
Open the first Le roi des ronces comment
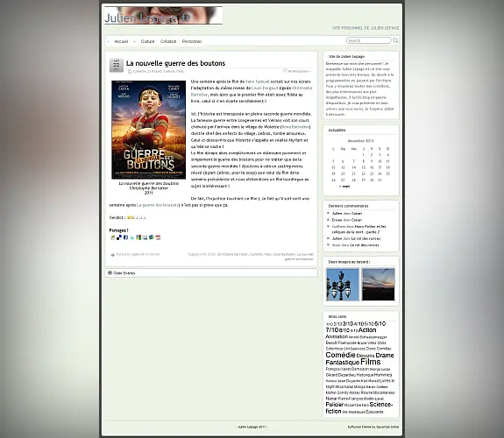click(366, 238)
